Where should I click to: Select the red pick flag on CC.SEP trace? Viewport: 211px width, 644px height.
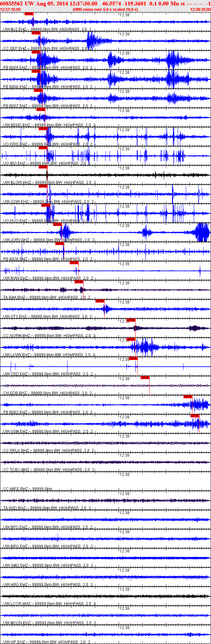click(36, 33)
